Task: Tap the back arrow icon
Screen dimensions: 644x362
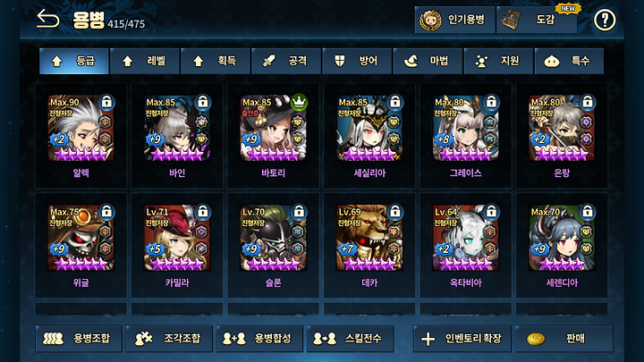Action: [47, 19]
